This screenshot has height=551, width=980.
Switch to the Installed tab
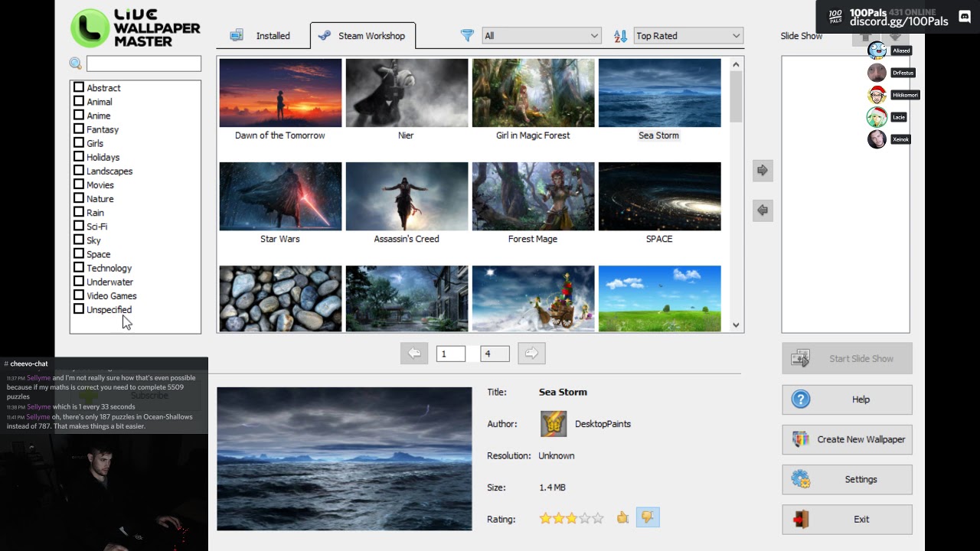point(261,36)
